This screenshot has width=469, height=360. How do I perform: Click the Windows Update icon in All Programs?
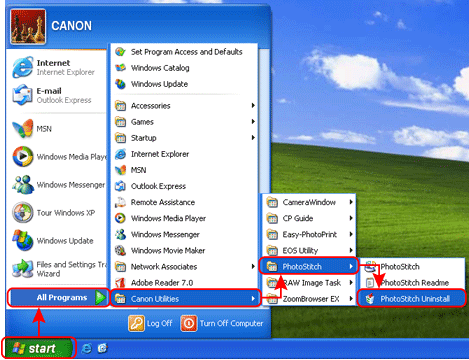[x=120, y=84]
